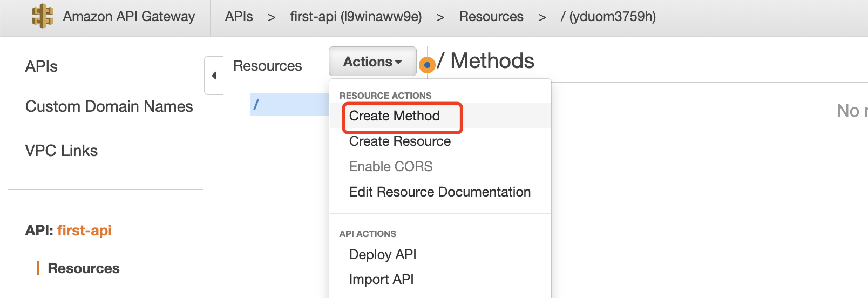868x298 pixels.
Task: Select Resources under API first-api
Action: (84, 268)
